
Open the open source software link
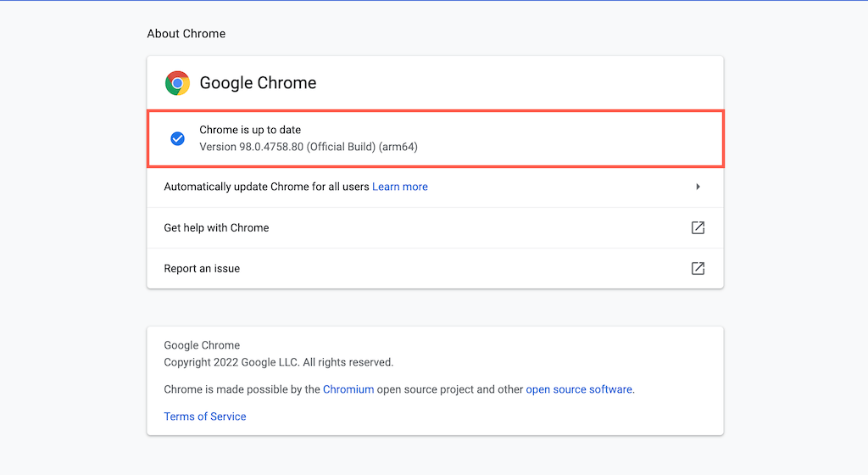coord(579,389)
